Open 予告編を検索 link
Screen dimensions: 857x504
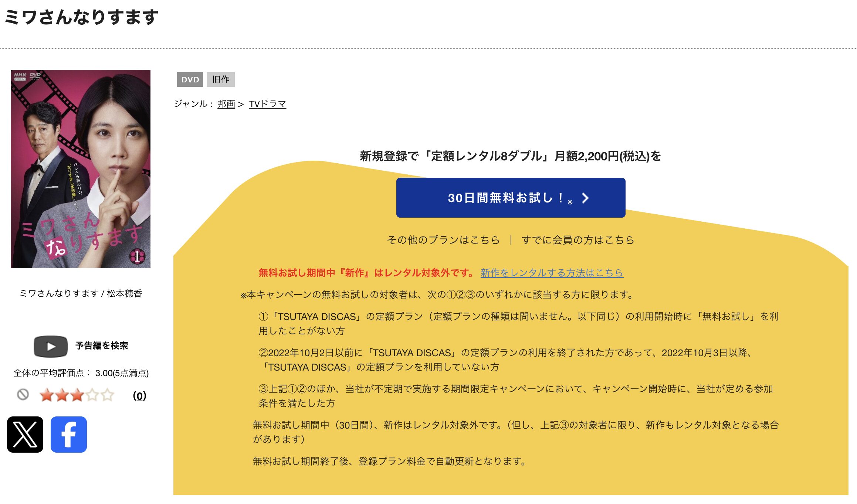pyautogui.click(x=102, y=346)
